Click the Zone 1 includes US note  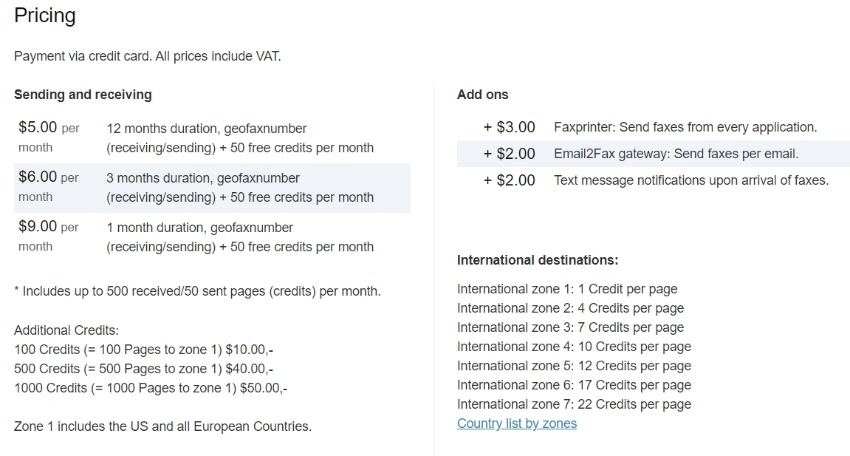pyautogui.click(x=163, y=426)
